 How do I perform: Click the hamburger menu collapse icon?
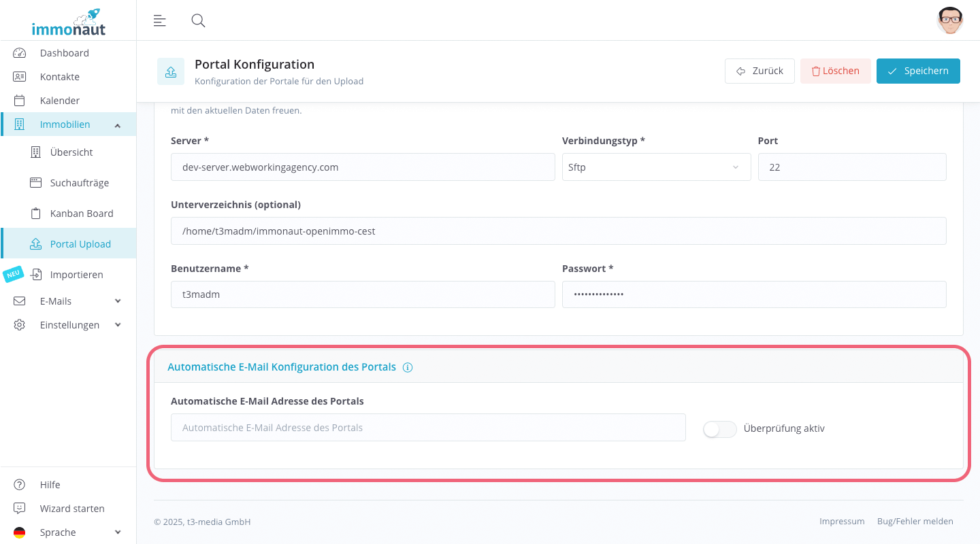pyautogui.click(x=160, y=20)
